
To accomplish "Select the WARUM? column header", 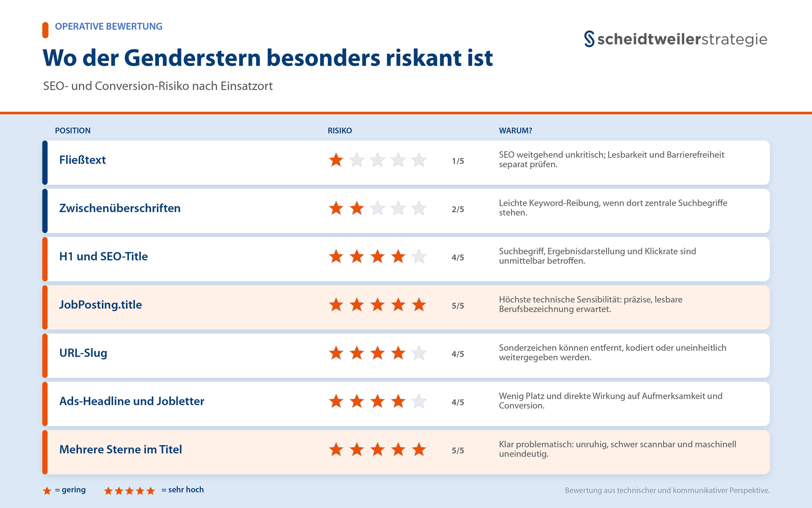I will [x=516, y=130].
